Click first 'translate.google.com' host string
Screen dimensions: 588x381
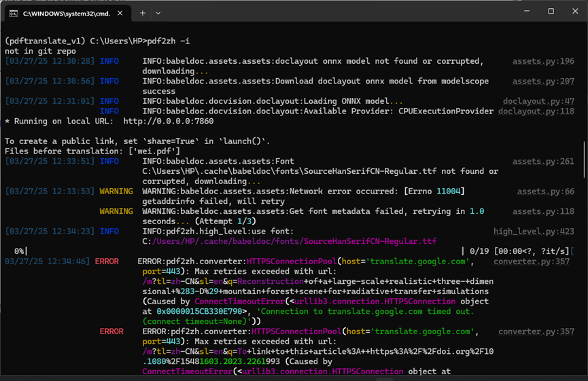click(418, 261)
